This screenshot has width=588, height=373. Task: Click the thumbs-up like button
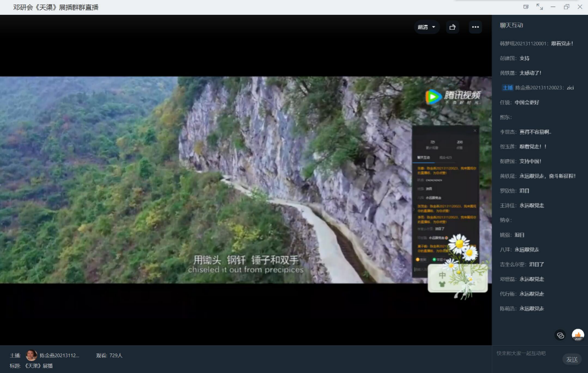577,334
